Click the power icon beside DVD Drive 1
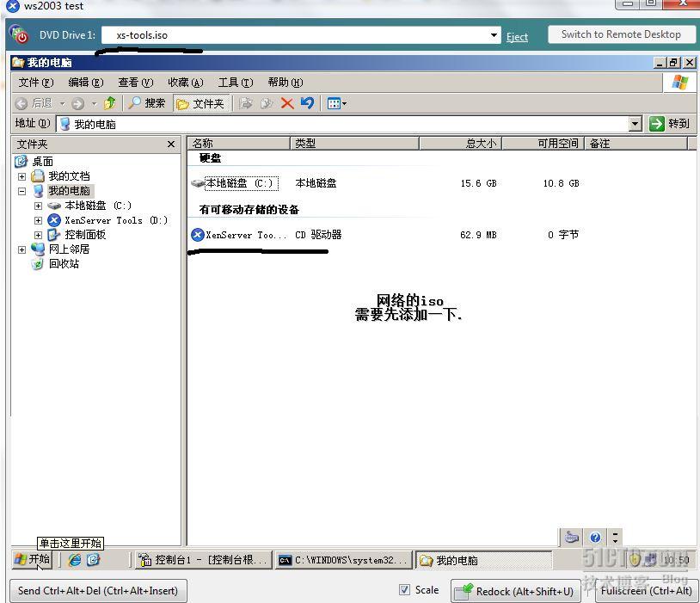700x603 pixels. [19, 34]
